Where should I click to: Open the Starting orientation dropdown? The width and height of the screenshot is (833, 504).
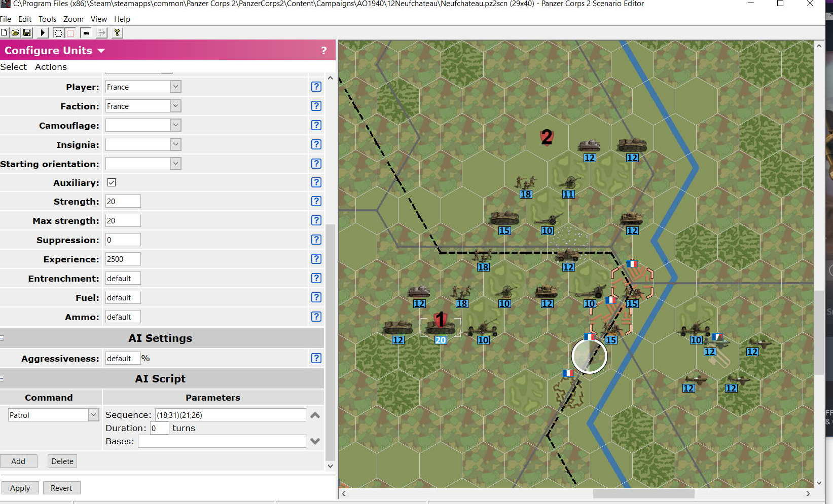click(x=175, y=164)
